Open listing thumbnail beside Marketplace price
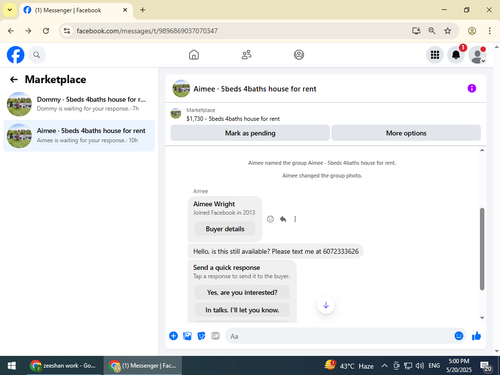The image size is (500, 375). 176,114
